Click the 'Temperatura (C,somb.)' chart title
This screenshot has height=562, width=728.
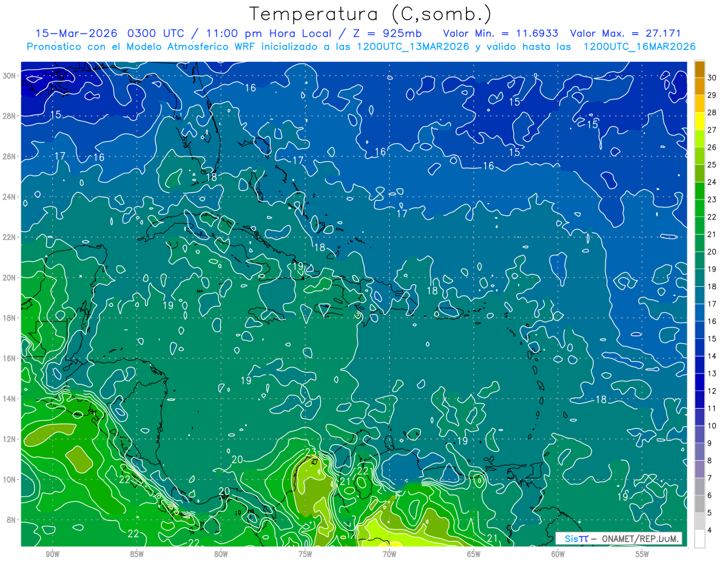coord(371,13)
